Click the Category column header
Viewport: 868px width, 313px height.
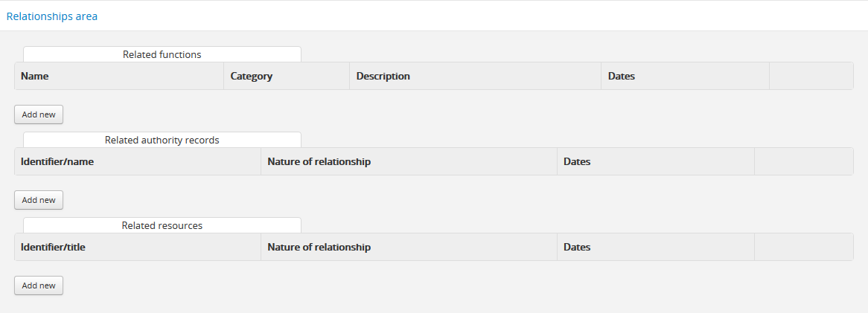click(252, 76)
